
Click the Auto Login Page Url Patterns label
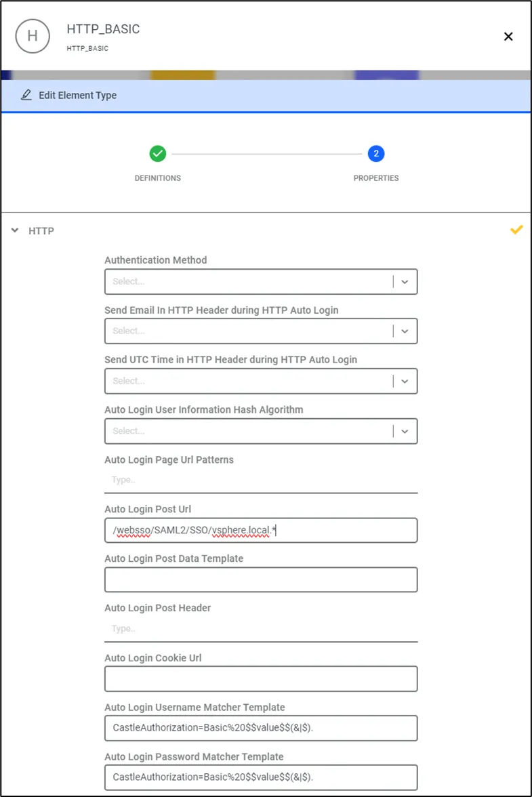169,459
